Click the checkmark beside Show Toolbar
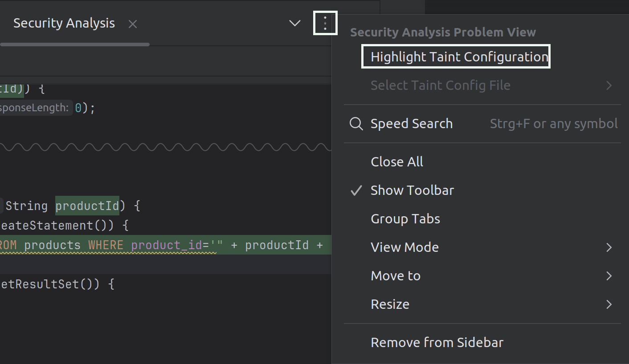The height and width of the screenshot is (364, 629). click(355, 190)
